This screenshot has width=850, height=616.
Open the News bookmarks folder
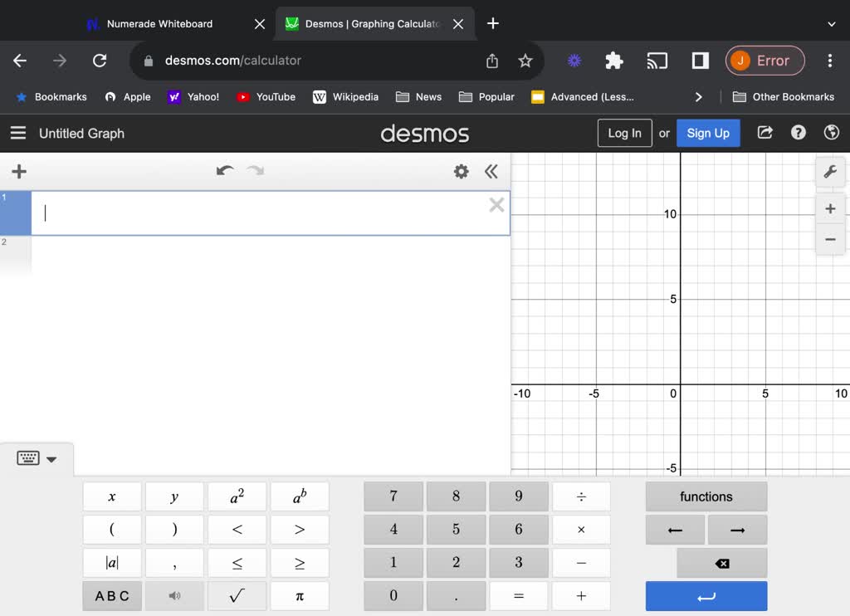(x=418, y=97)
